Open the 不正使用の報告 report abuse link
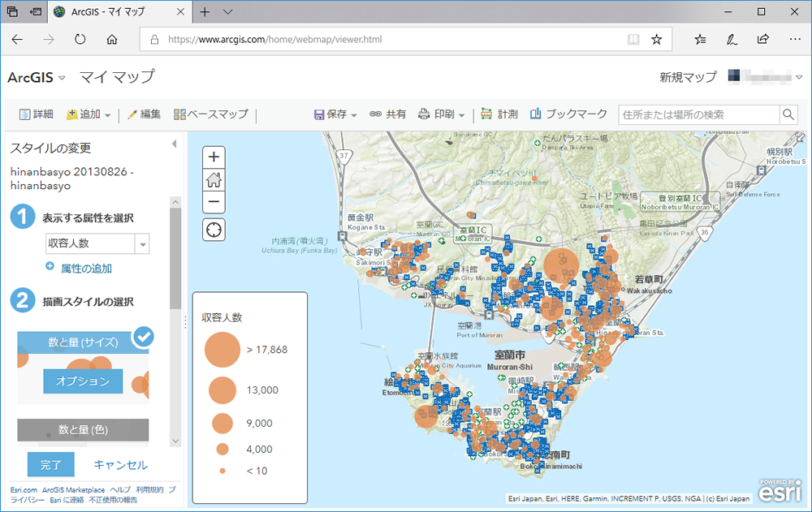The height and width of the screenshot is (512, 812). (113, 500)
